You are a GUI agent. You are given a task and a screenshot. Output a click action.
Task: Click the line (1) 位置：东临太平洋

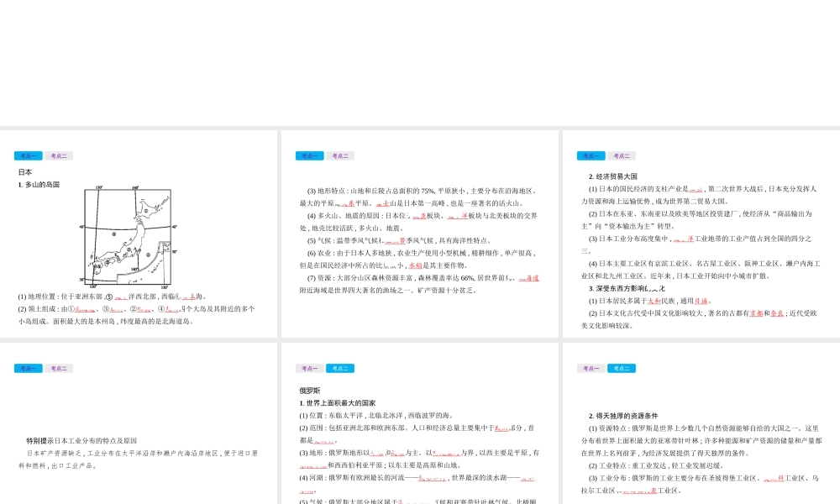tap(377, 415)
